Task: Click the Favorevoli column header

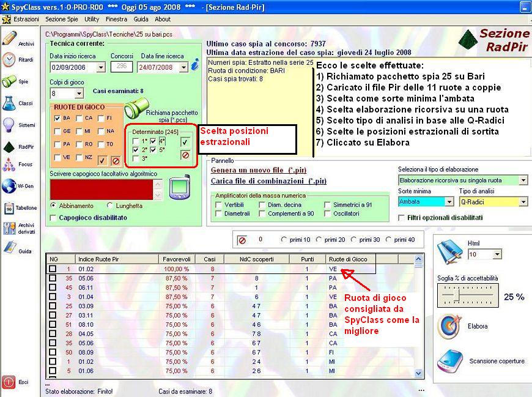Action: 177,259
